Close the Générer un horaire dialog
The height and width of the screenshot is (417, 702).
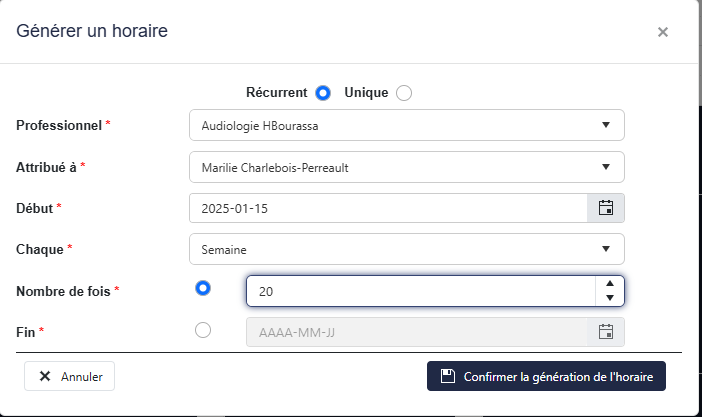pyautogui.click(x=662, y=32)
